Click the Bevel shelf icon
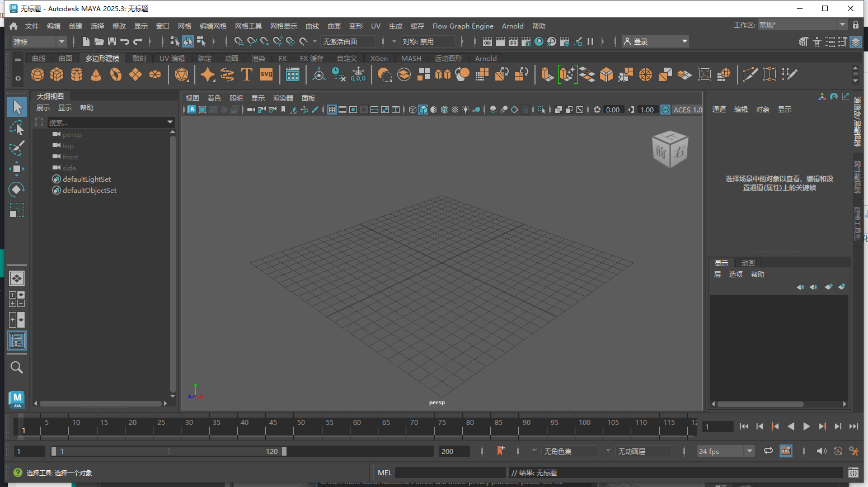 tap(606, 74)
